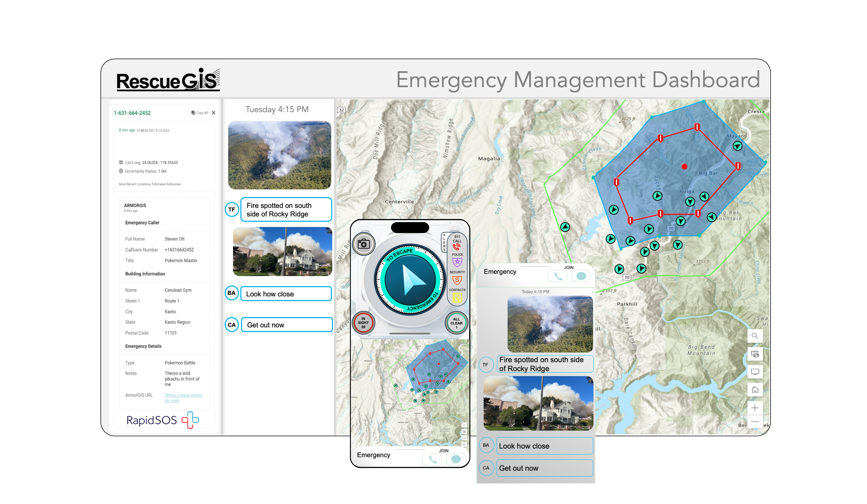This screenshot has width=867, height=504.
Task: Click the topmost red perimeter marker
Action: [697, 128]
